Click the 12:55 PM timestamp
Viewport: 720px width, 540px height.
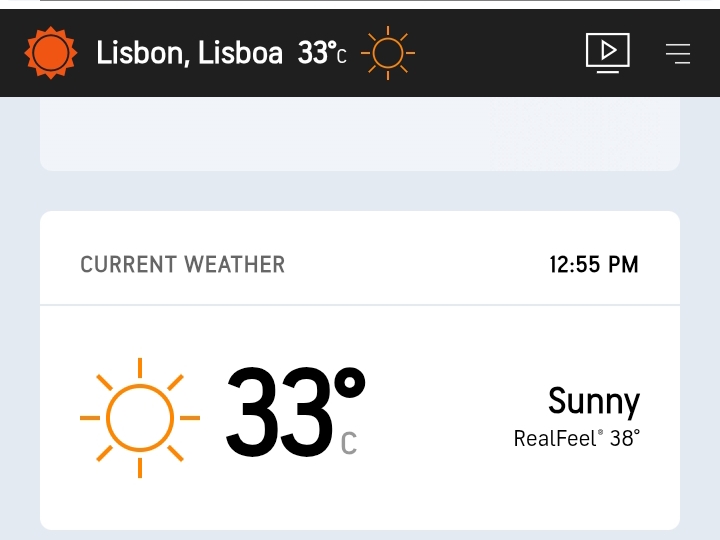point(593,265)
